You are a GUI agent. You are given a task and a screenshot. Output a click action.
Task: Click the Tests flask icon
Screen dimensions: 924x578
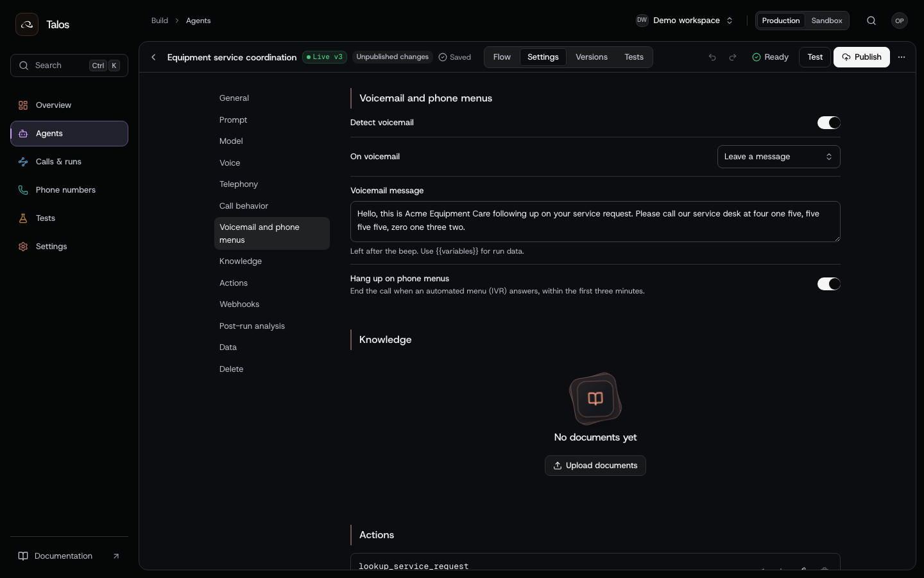coord(23,218)
